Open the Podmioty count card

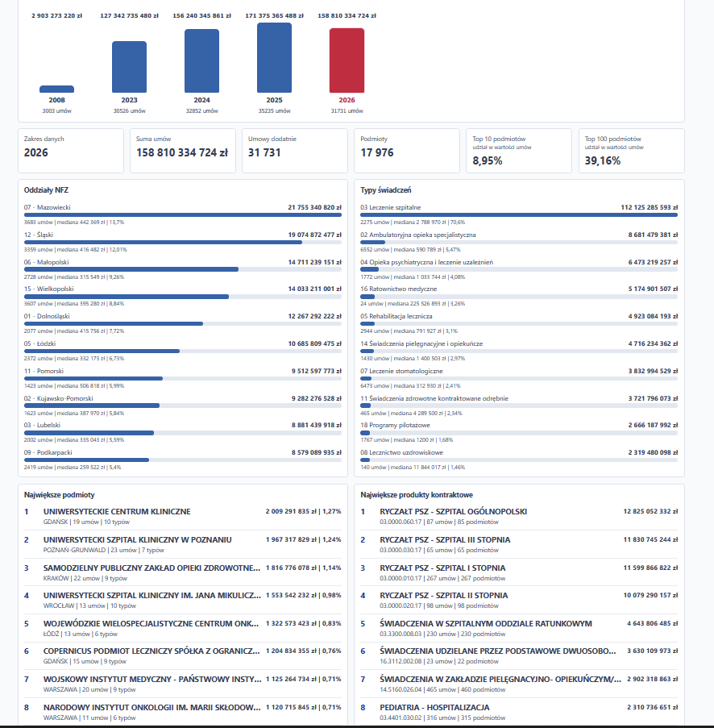click(407, 151)
